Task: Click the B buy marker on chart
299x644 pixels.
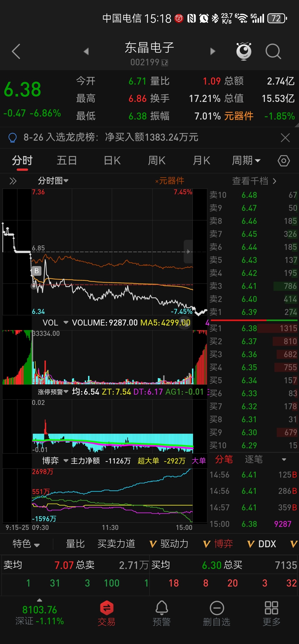Action: (x=37, y=271)
